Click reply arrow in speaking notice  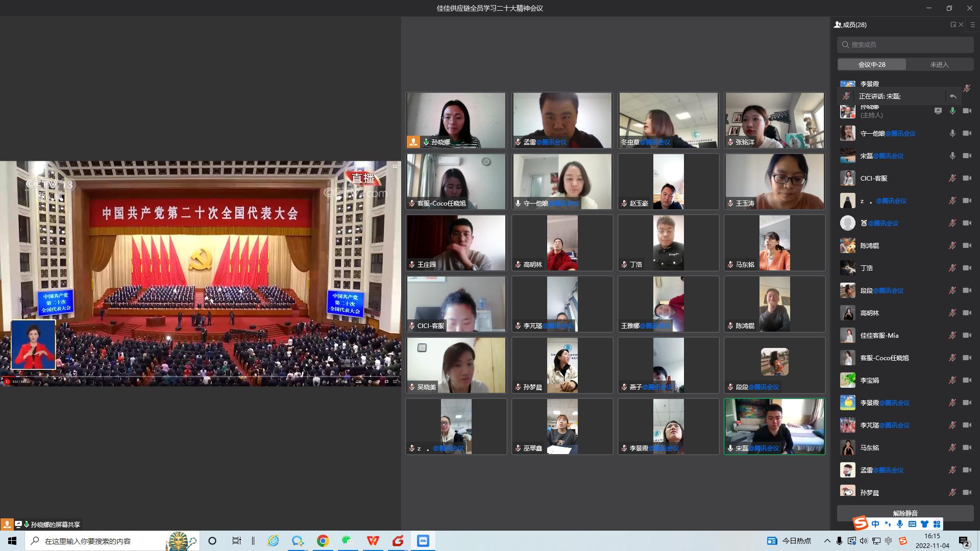click(x=953, y=96)
